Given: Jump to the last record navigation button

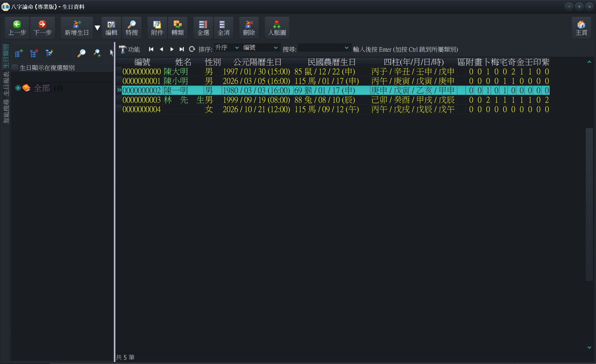Looking at the screenshot, I should [182, 49].
